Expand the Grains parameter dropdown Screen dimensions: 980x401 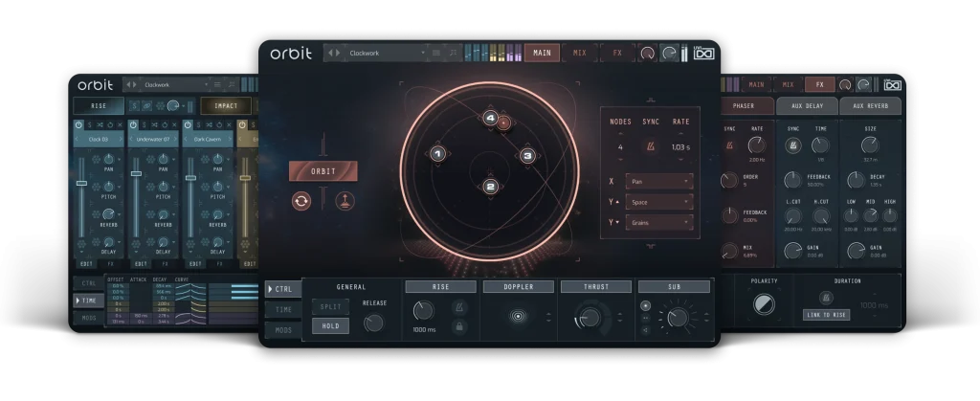659,222
